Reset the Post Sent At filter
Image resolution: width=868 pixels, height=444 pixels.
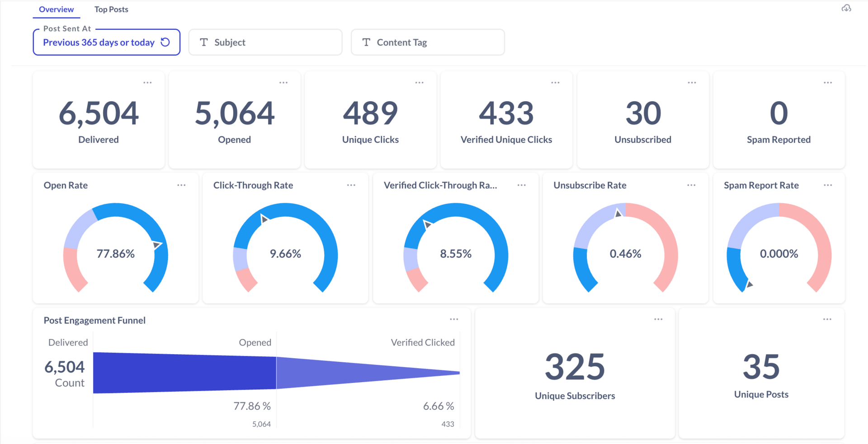pyautogui.click(x=165, y=42)
